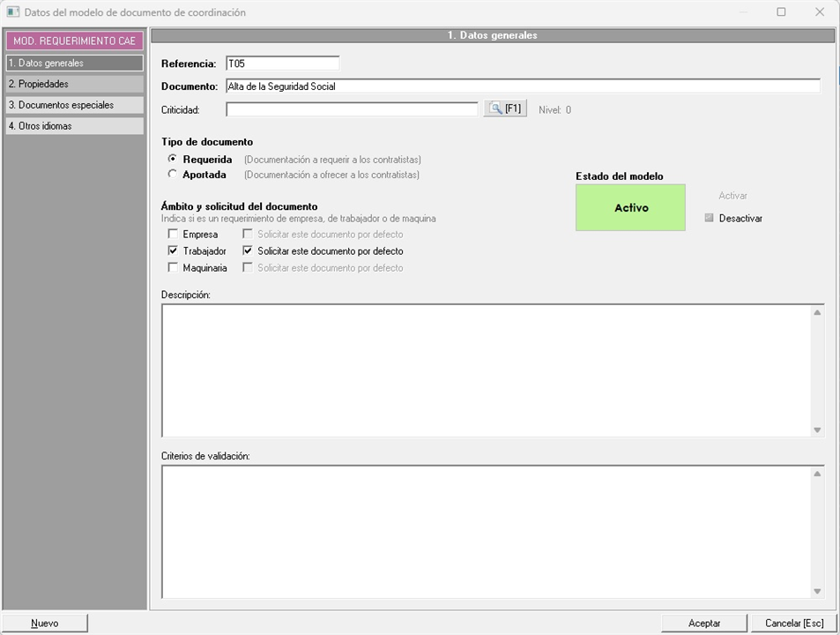Click the green Activo status box

click(x=630, y=208)
